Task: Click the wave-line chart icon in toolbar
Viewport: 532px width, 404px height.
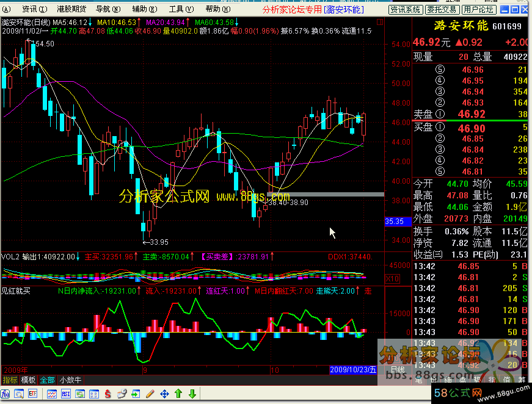Action: (51, 394)
